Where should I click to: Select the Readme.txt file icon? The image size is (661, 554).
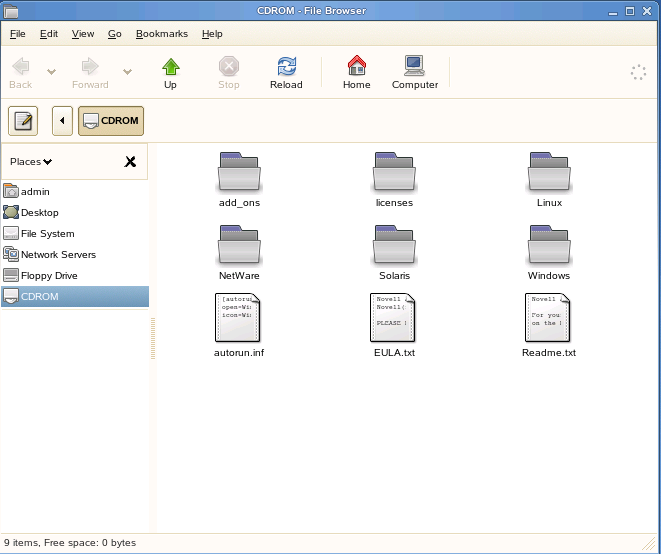tap(548, 317)
